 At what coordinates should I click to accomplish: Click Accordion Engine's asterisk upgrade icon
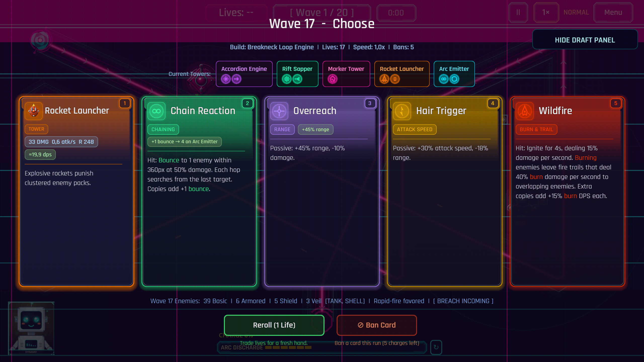[226, 79]
